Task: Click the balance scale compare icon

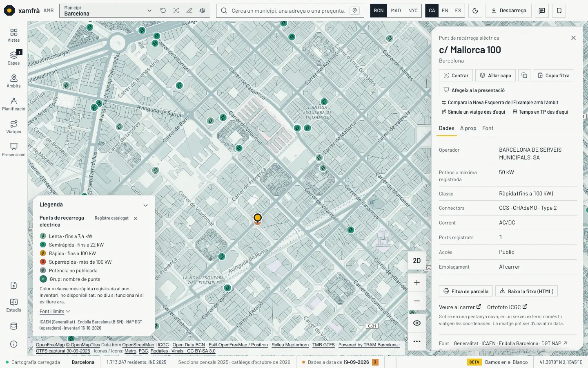Action: 202,11
